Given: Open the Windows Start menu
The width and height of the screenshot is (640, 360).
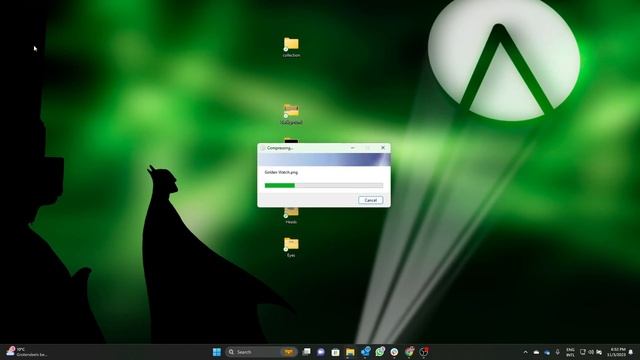Looking at the screenshot, I should (217, 352).
